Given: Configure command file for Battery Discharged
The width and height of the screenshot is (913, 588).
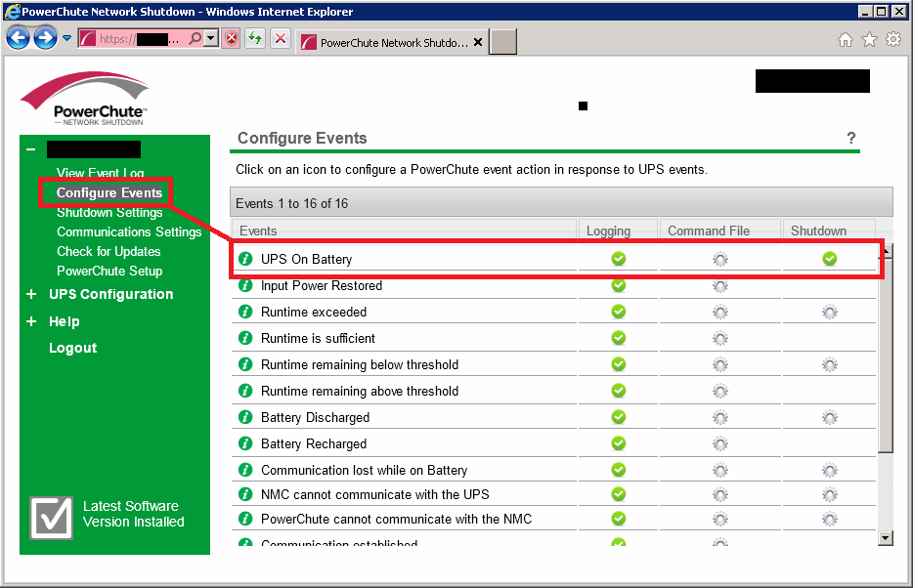Looking at the screenshot, I should (x=720, y=418).
